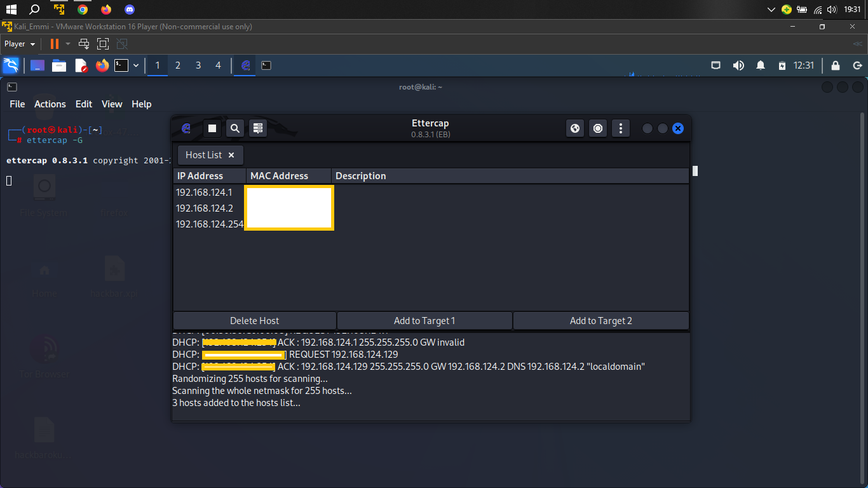Pause the virtual machine in VMware toolbar
The height and width of the screenshot is (488, 868).
[x=55, y=44]
